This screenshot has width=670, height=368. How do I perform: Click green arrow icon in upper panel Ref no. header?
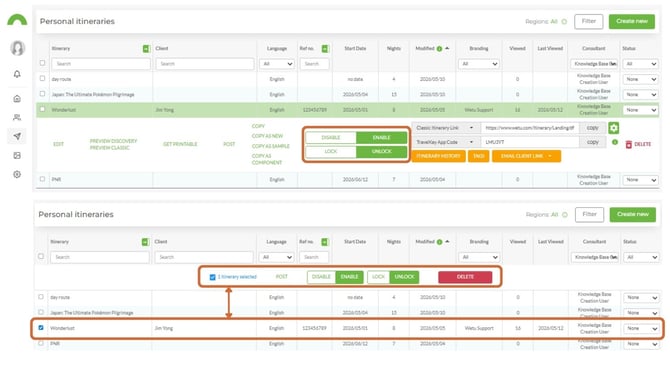click(x=325, y=49)
